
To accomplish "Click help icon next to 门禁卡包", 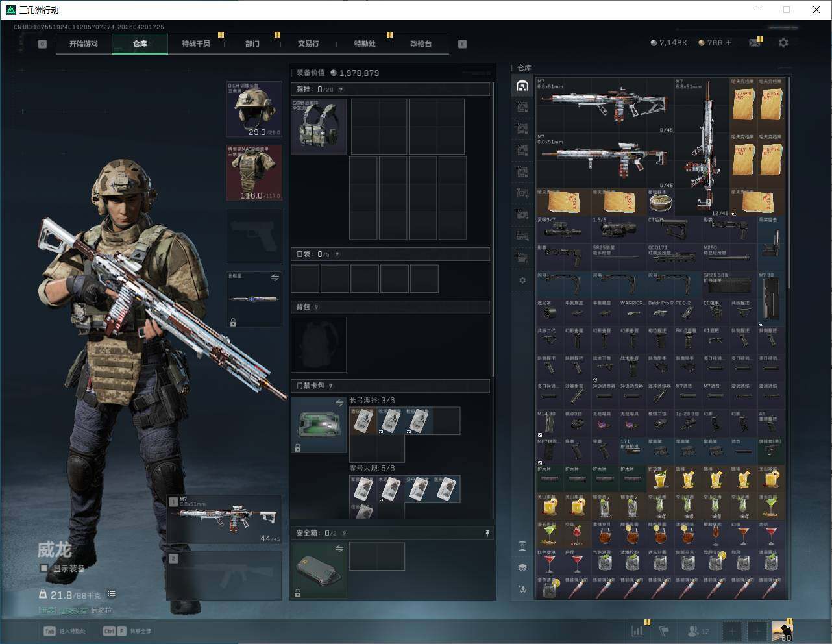I will pyautogui.click(x=330, y=386).
